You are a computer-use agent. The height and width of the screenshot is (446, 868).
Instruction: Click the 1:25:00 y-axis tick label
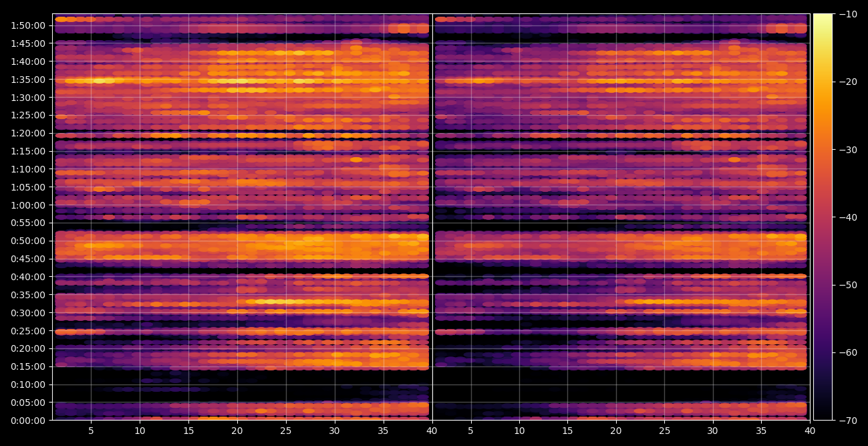[28, 115]
